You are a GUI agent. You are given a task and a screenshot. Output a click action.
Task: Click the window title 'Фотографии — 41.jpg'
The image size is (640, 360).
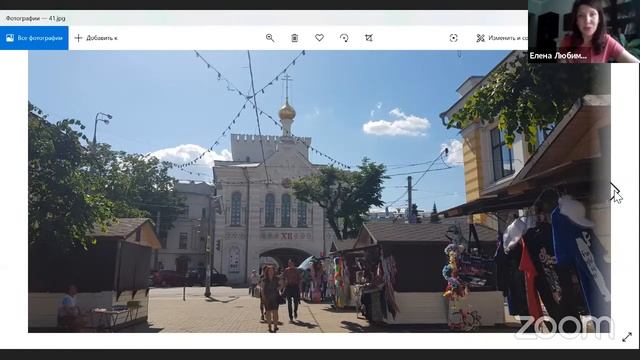36,18
